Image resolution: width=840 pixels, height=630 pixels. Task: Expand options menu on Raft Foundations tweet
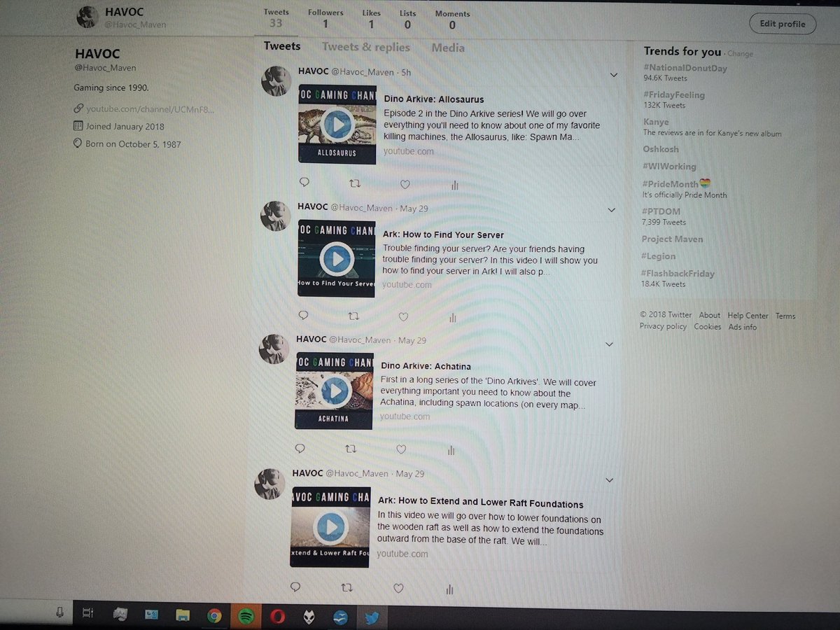[x=609, y=479]
